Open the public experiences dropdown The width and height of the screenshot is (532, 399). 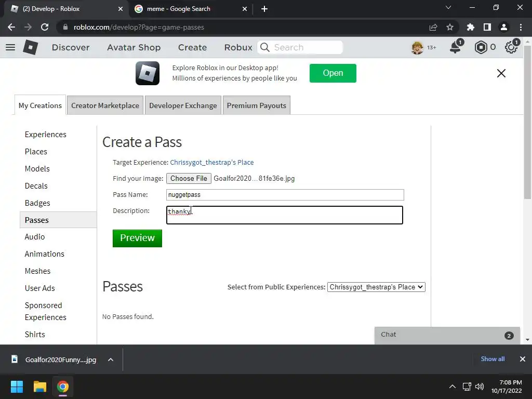click(x=376, y=287)
